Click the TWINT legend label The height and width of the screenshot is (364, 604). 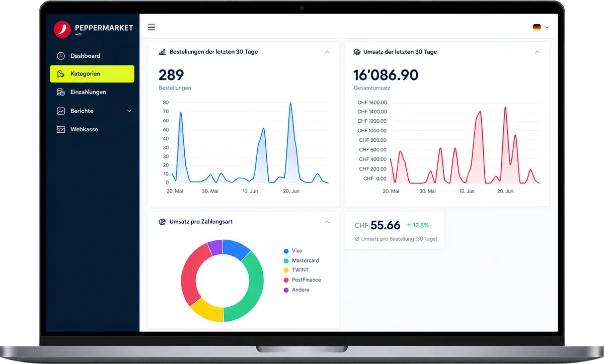click(x=300, y=270)
